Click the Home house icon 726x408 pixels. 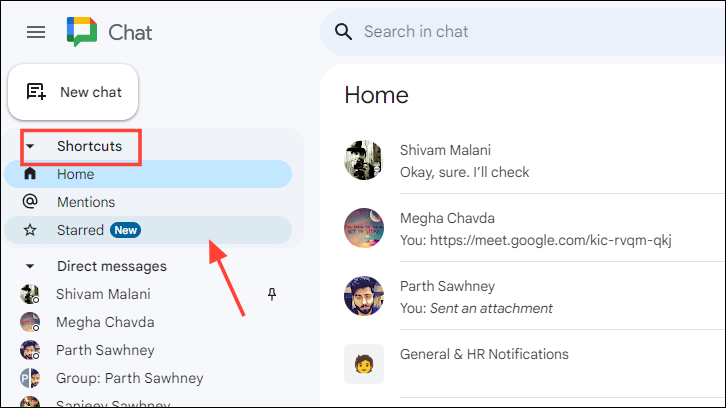click(30, 174)
